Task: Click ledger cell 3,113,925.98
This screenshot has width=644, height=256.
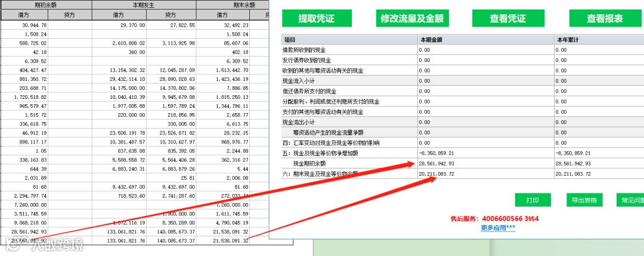Action: (x=178, y=43)
